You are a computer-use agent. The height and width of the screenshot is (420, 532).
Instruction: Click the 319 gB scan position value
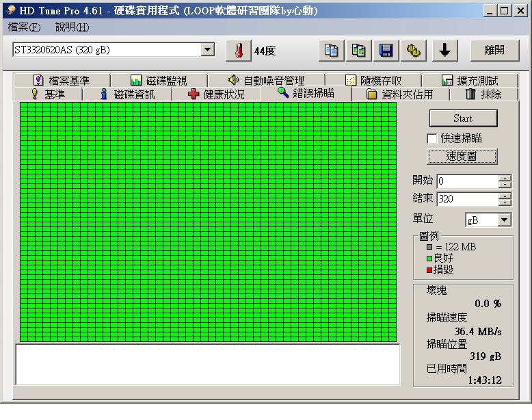coord(486,356)
